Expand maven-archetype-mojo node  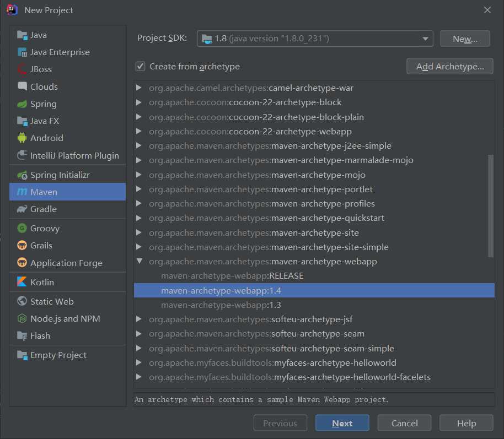coord(139,175)
